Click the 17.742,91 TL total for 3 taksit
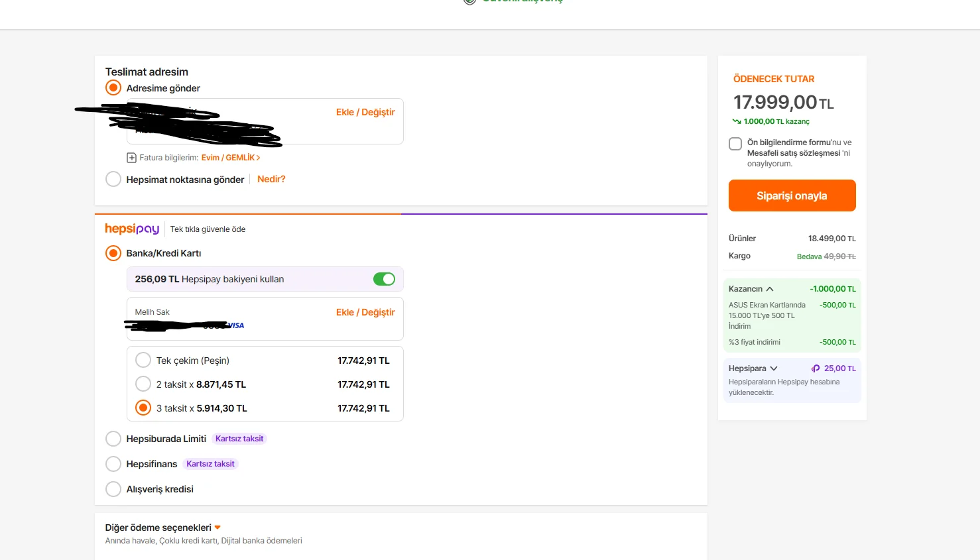Image resolution: width=980 pixels, height=560 pixels. pyautogui.click(x=363, y=408)
